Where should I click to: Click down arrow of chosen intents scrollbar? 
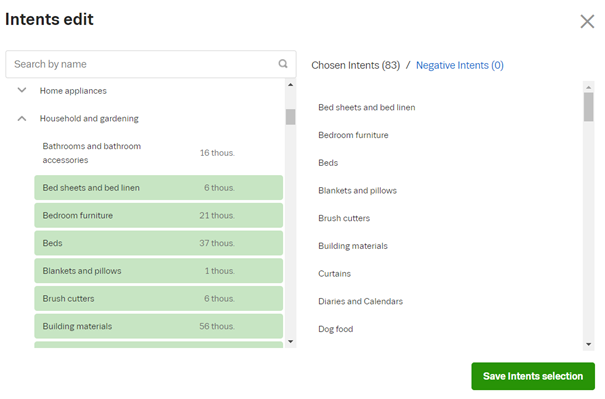click(x=588, y=344)
